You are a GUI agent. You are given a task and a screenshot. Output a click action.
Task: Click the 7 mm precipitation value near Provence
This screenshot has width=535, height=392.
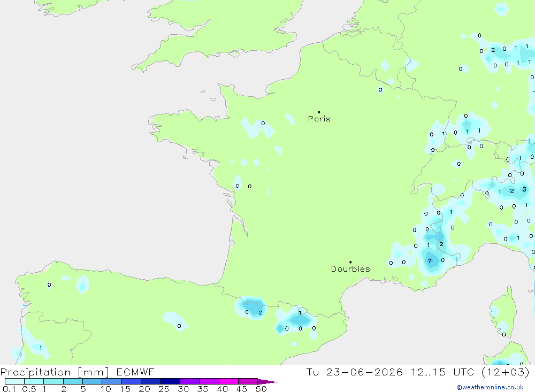pos(430,260)
